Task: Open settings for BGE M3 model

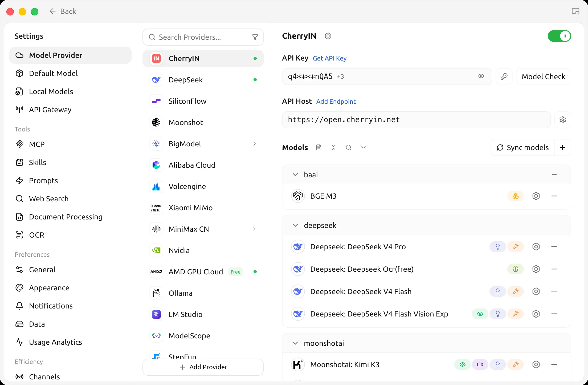Action: coord(536,196)
